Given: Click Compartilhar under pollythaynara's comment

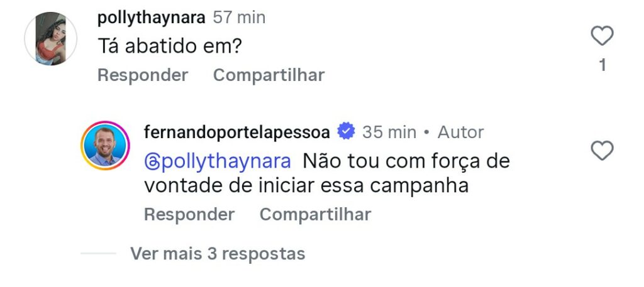Looking at the screenshot, I should (x=269, y=75).
